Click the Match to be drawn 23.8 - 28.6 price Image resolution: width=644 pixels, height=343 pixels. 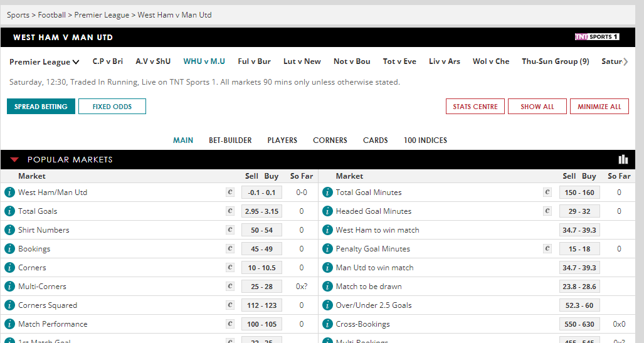click(x=579, y=287)
